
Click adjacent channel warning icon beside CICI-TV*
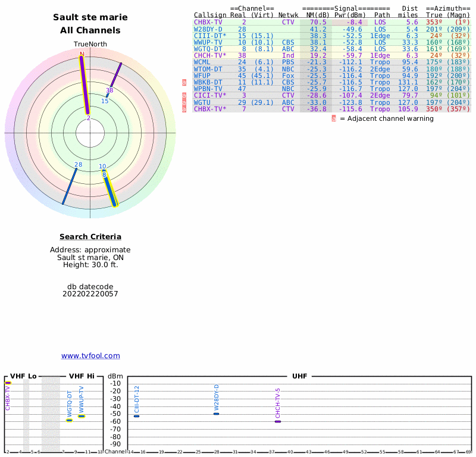tap(184, 95)
